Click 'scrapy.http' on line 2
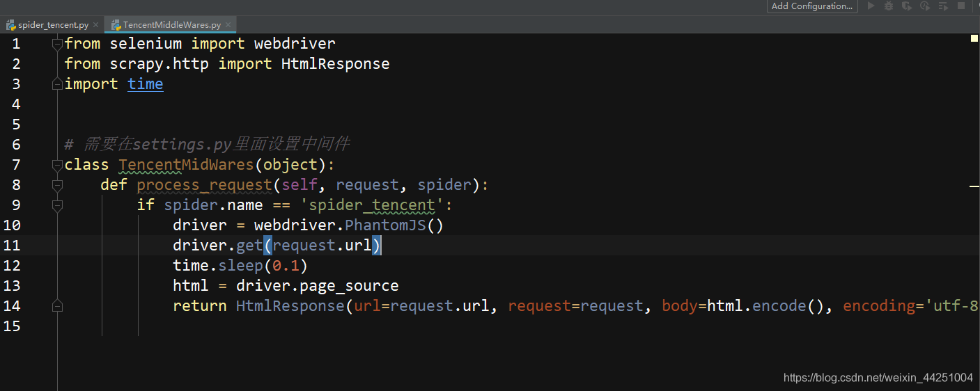Viewport: 980px width, 391px height. [x=160, y=64]
